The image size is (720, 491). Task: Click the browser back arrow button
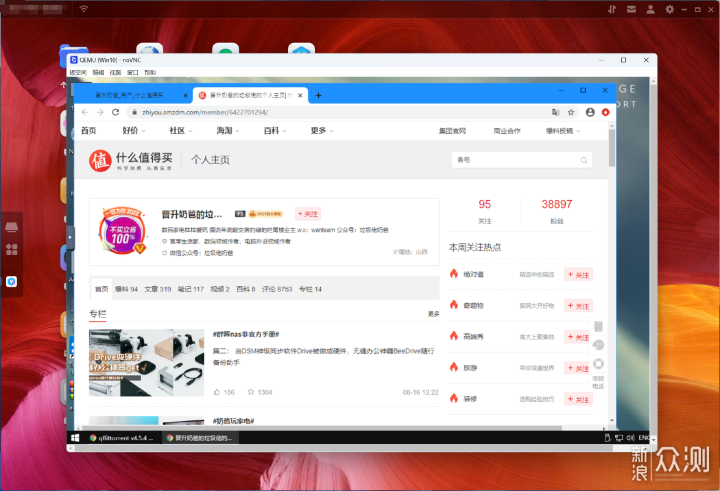point(83,112)
